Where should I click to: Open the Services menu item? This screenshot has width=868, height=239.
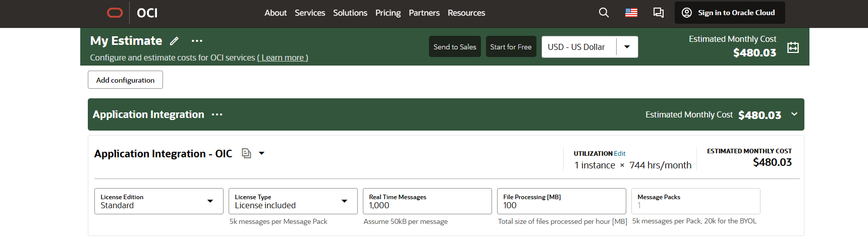[310, 13]
